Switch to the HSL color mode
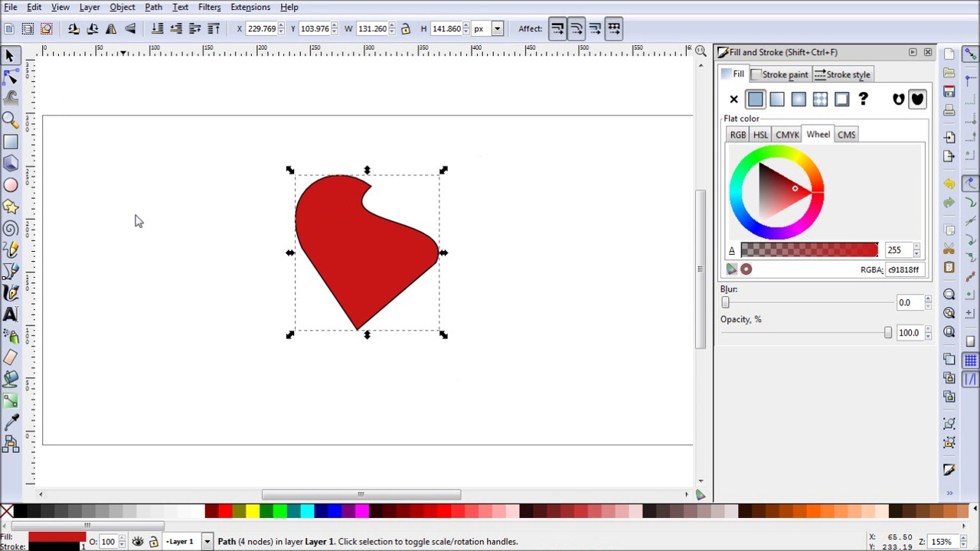This screenshot has width=980, height=551. (x=760, y=135)
